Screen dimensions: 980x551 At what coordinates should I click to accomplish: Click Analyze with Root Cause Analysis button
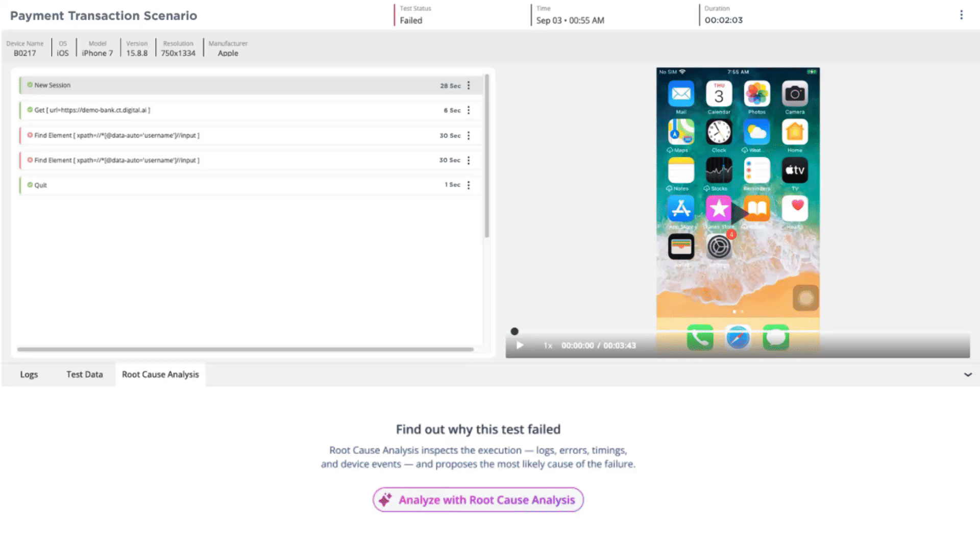click(x=478, y=500)
